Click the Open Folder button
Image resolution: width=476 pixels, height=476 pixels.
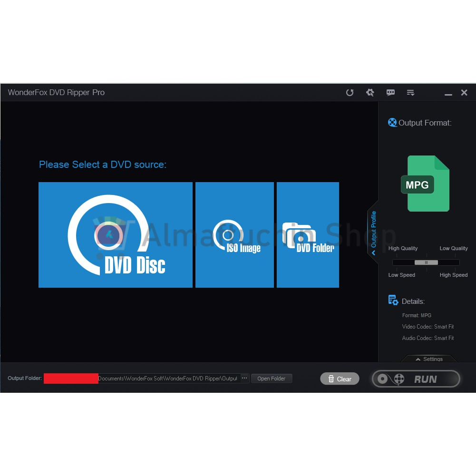[x=272, y=379]
